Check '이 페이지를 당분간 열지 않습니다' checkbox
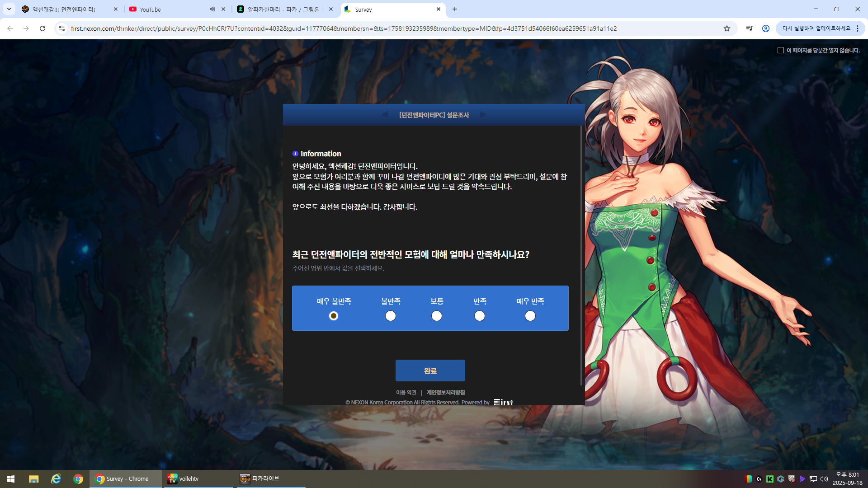Viewport: 868px width, 488px height. click(x=781, y=50)
